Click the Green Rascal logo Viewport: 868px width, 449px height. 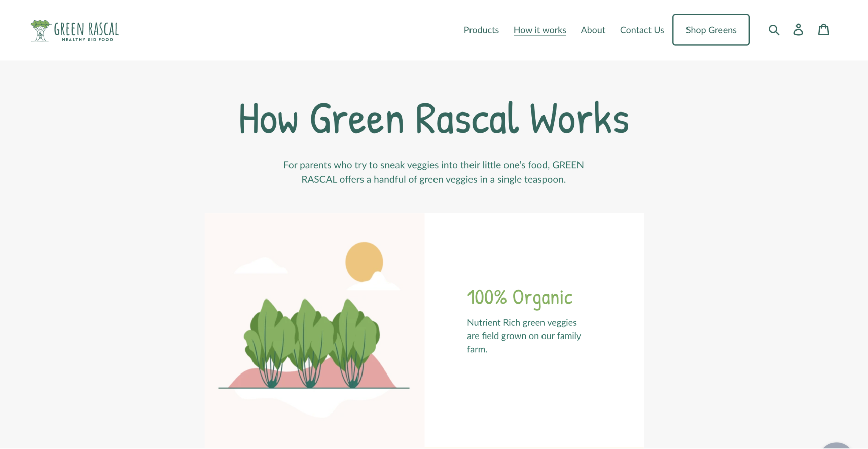[75, 30]
